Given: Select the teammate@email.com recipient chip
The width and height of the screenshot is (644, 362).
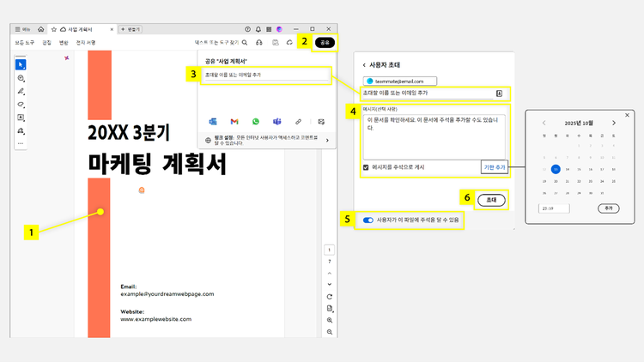Looking at the screenshot, I should click(399, 81).
